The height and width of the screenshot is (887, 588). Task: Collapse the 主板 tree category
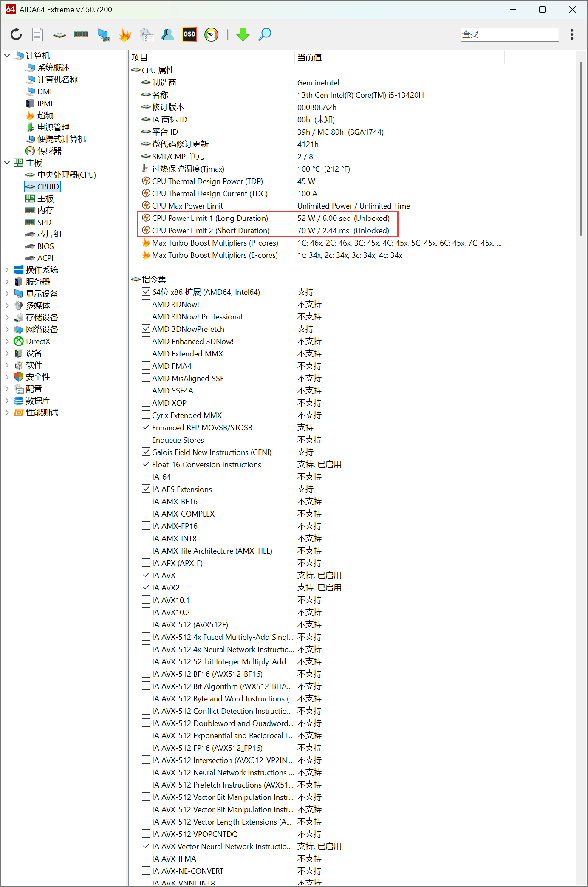[7, 163]
